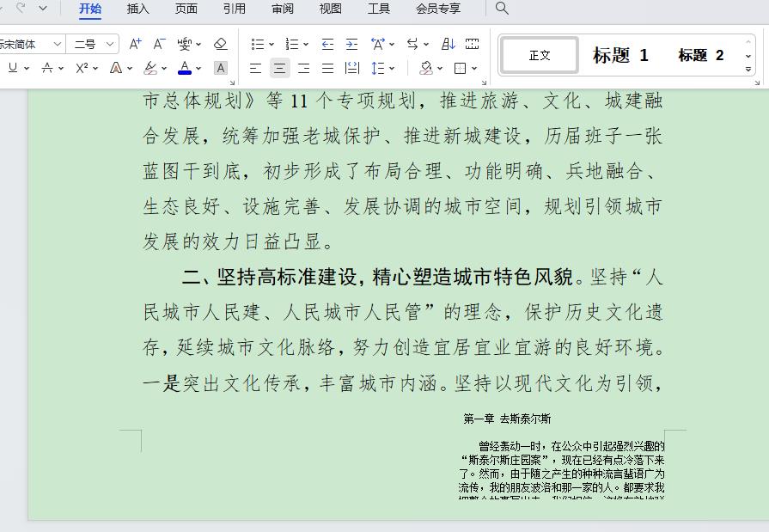Screen dimensions: 769x532
Task: Click the sort icon
Action: tap(448, 44)
